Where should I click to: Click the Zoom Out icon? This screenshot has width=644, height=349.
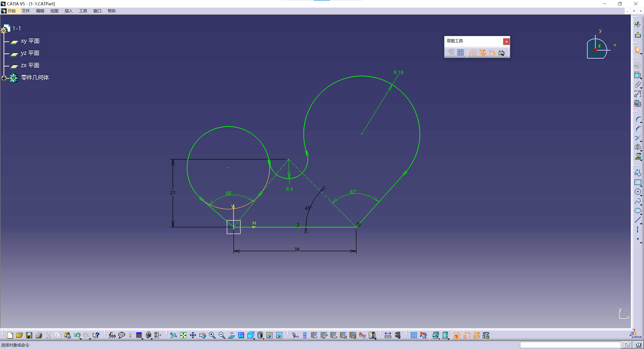point(222,335)
